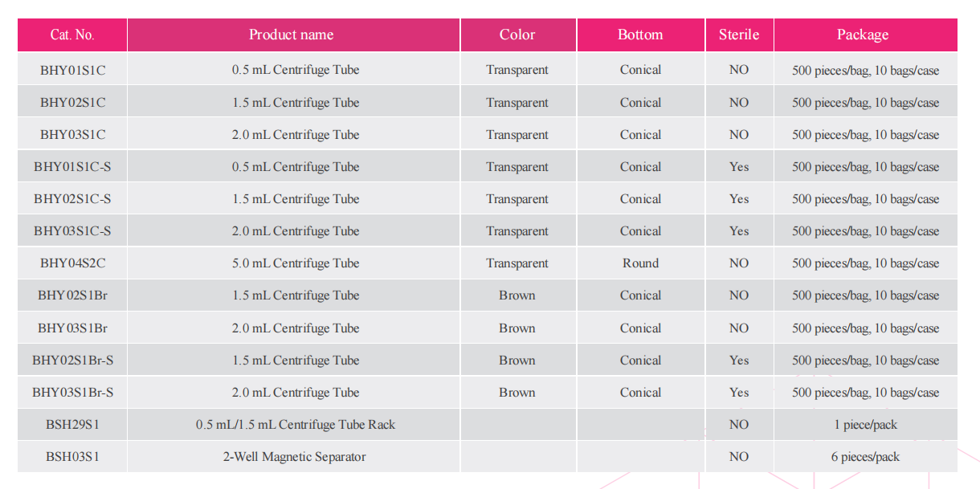Select catalog number BSH03S1
This screenshot has width=980, height=489.
click(72, 457)
